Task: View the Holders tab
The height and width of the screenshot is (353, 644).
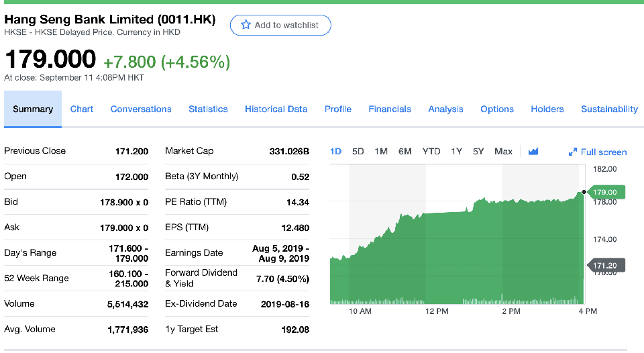Action: (547, 109)
